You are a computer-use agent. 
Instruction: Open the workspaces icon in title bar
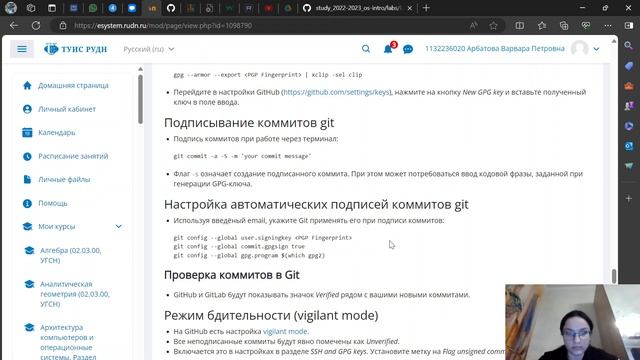click(x=31, y=8)
